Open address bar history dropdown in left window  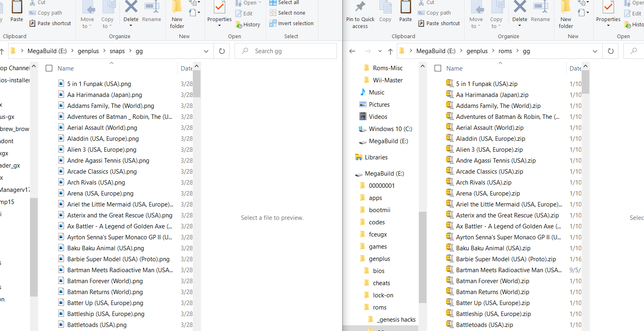206,51
